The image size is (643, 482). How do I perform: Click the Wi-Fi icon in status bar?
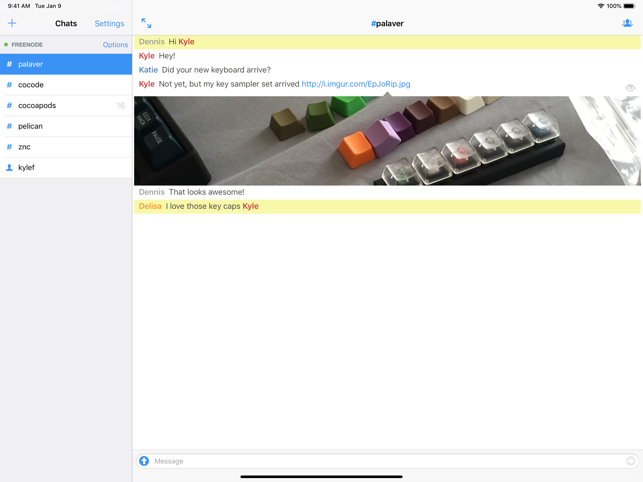(601, 6)
